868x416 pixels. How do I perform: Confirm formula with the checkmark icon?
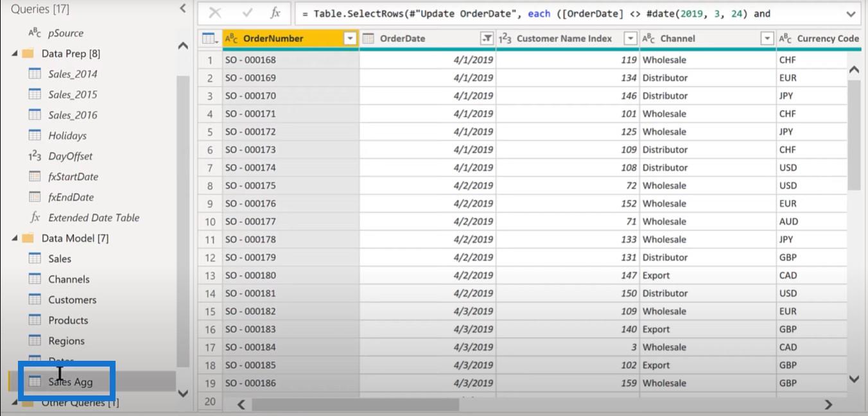[247, 13]
